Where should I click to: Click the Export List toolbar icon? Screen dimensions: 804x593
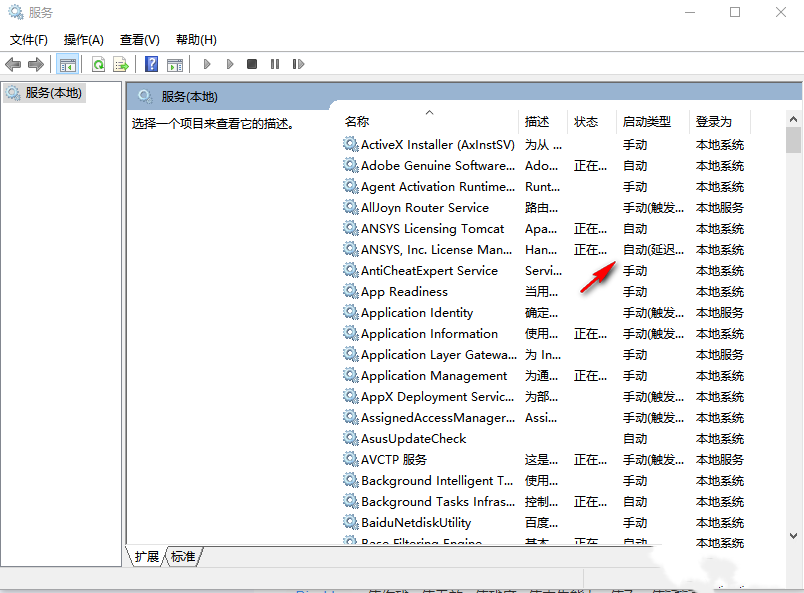(x=121, y=64)
